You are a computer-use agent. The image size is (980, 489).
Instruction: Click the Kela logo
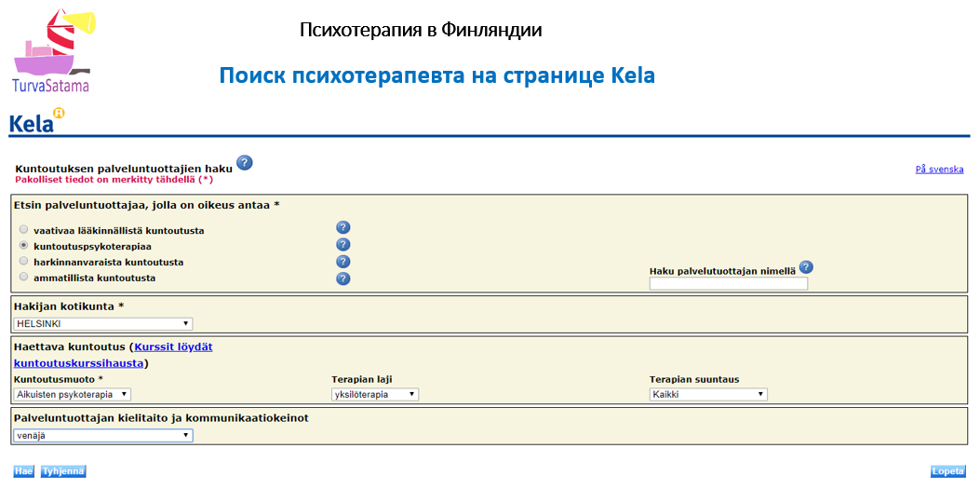coord(37,121)
